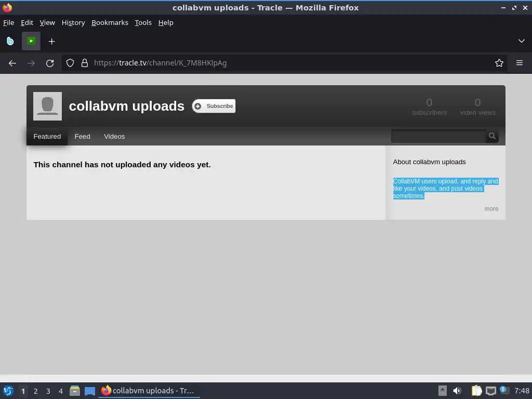Click the forward navigation arrow
The width and height of the screenshot is (532, 399).
(x=31, y=63)
